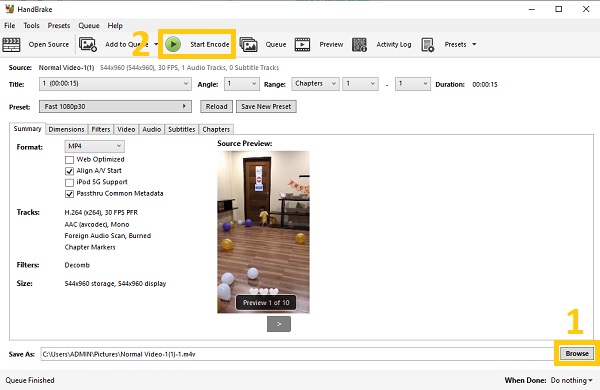The height and width of the screenshot is (390, 600).
Task: Switch to the Subtitles tab
Action: click(182, 129)
